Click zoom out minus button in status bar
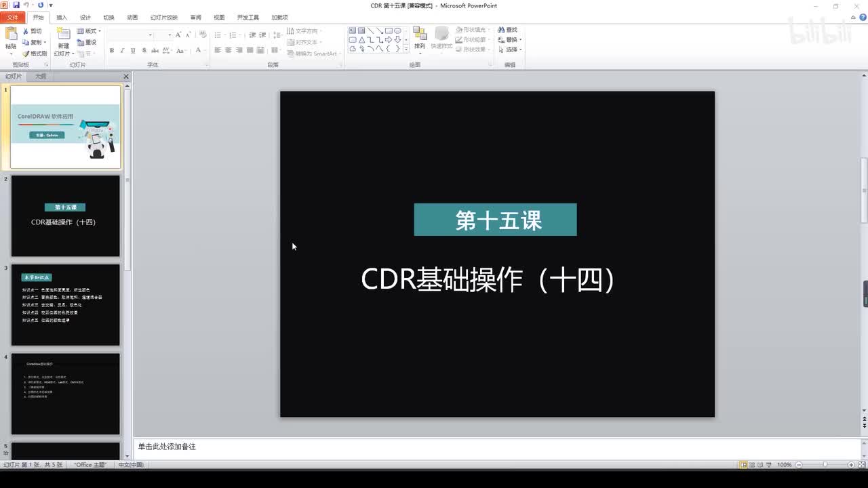Screen dimensions: 868x488 799,465
